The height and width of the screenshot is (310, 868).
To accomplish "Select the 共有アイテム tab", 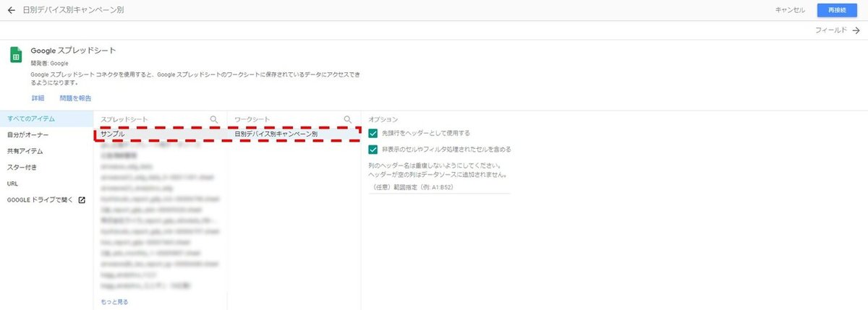I will tap(47, 151).
